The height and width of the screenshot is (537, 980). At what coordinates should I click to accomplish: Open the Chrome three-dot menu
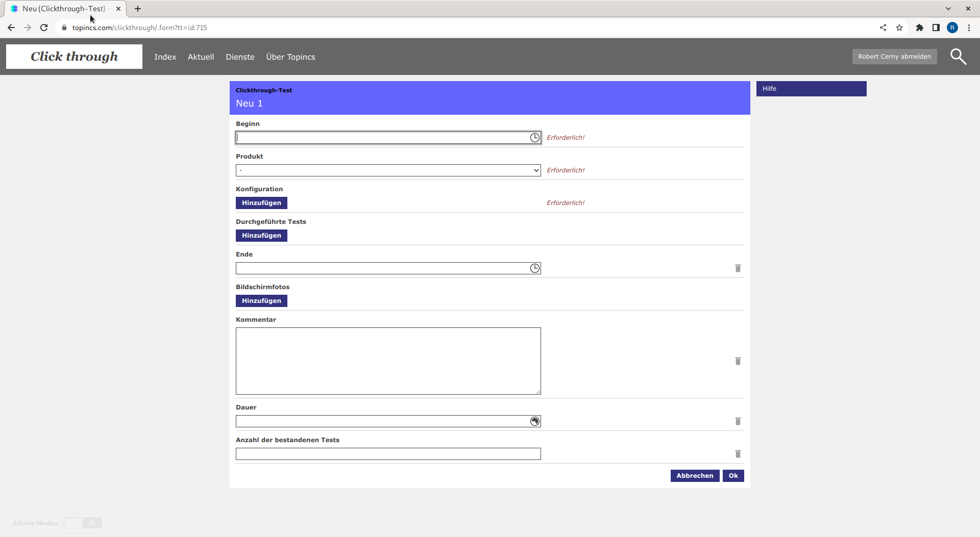coord(969,28)
